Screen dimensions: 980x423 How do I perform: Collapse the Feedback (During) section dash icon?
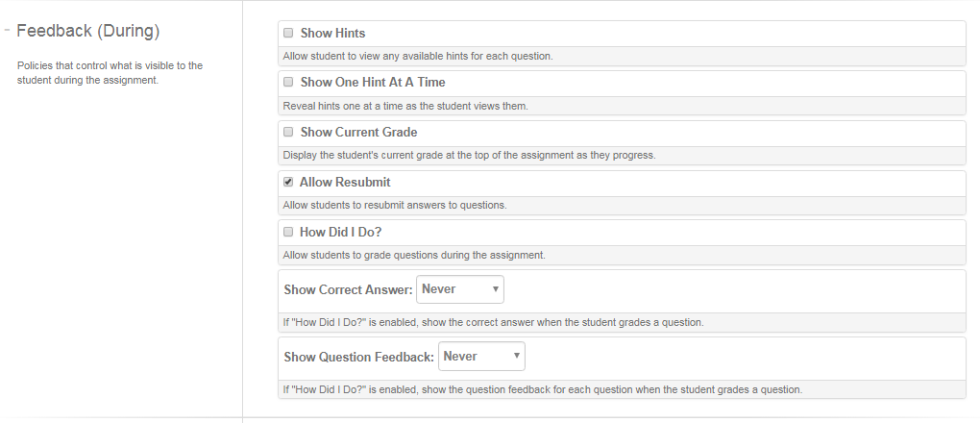(x=7, y=31)
